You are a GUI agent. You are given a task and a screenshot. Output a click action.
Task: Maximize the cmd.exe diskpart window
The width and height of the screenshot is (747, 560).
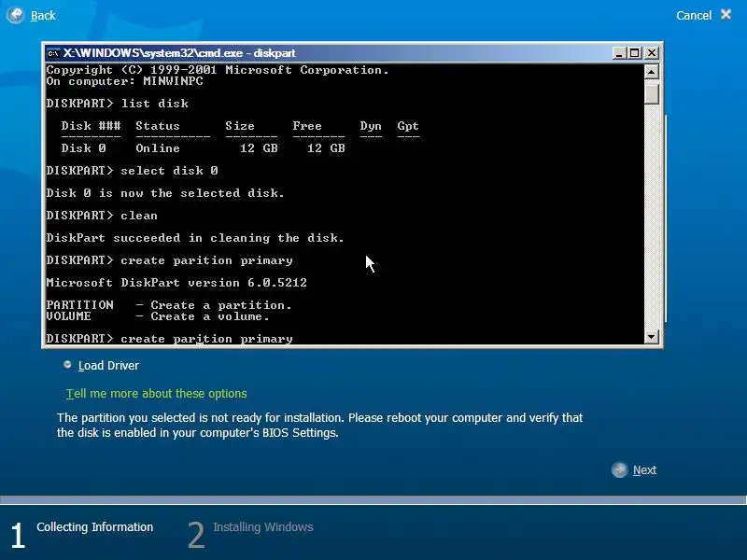pyautogui.click(x=635, y=53)
